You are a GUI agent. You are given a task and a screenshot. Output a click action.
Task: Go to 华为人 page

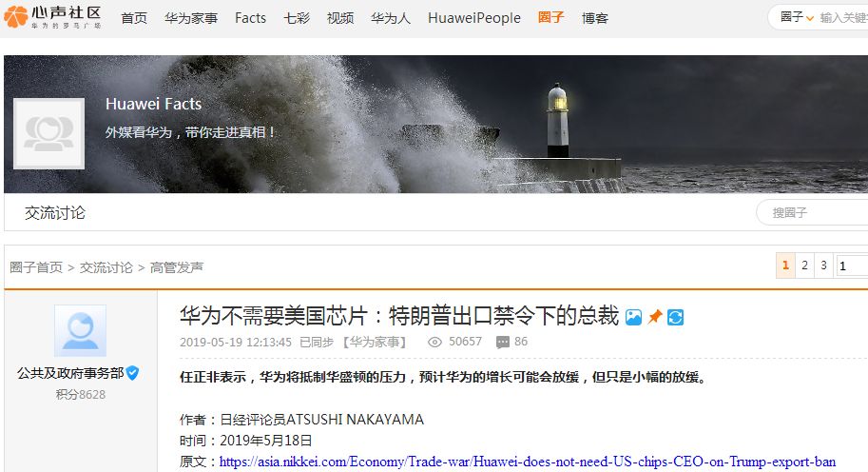pos(391,18)
